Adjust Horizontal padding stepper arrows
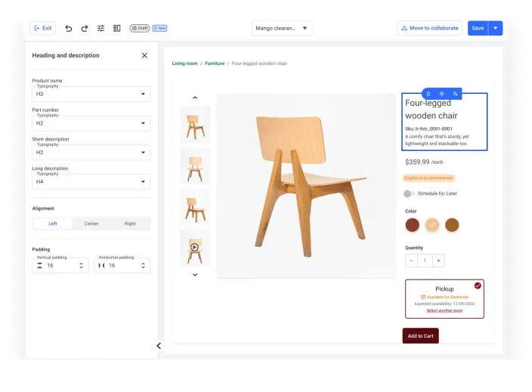Viewport: 532px width, 392px height. click(143, 266)
